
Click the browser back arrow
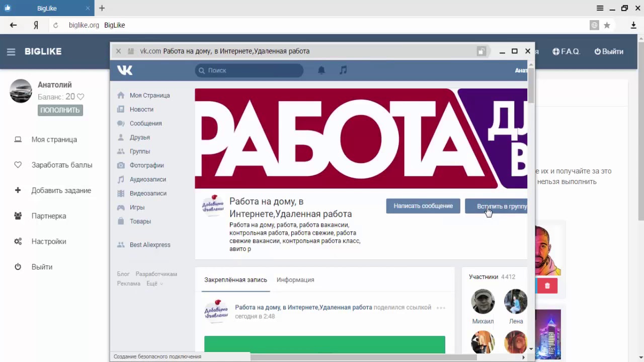click(x=14, y=25)
